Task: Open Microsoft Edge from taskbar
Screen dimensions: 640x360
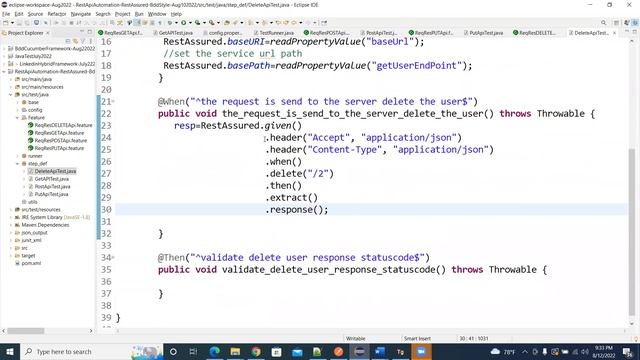Action: point(215,351)
